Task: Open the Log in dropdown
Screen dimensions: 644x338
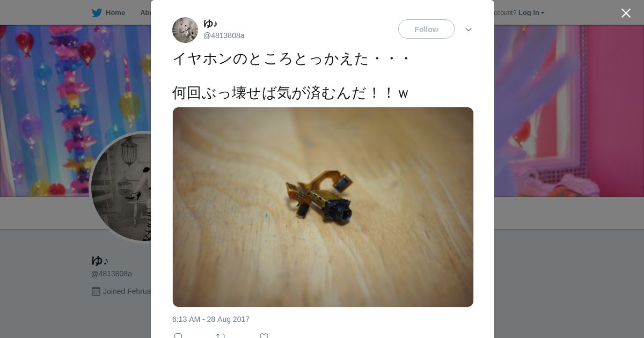Action: pyautogui.click(x=531, y=13)
